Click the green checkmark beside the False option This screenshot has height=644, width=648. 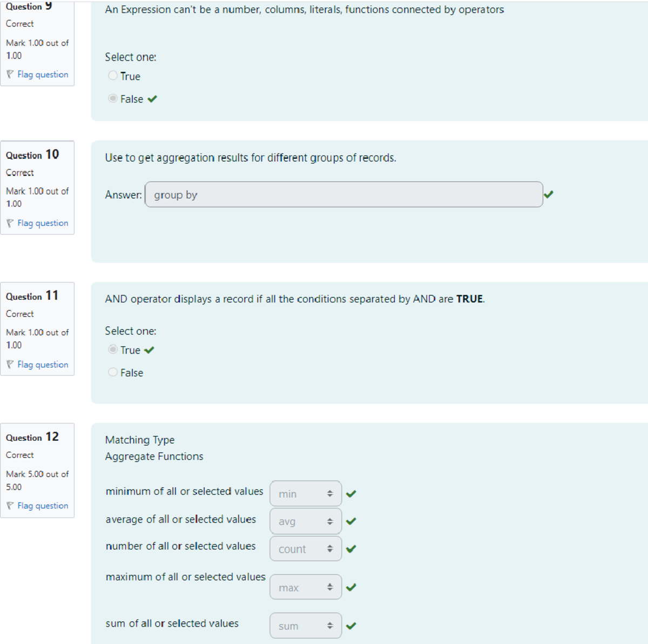point(152,99)
